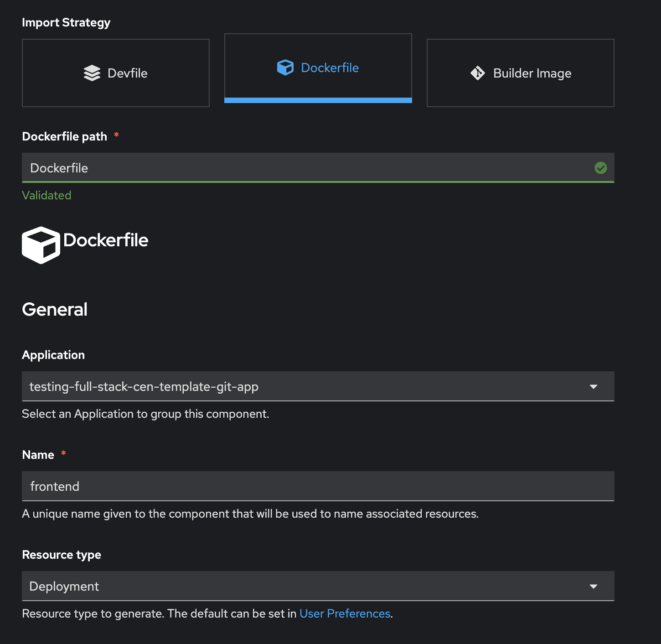
Task: Click the Resource type dropdown caret arrow
Action: [x=594, y=587]
